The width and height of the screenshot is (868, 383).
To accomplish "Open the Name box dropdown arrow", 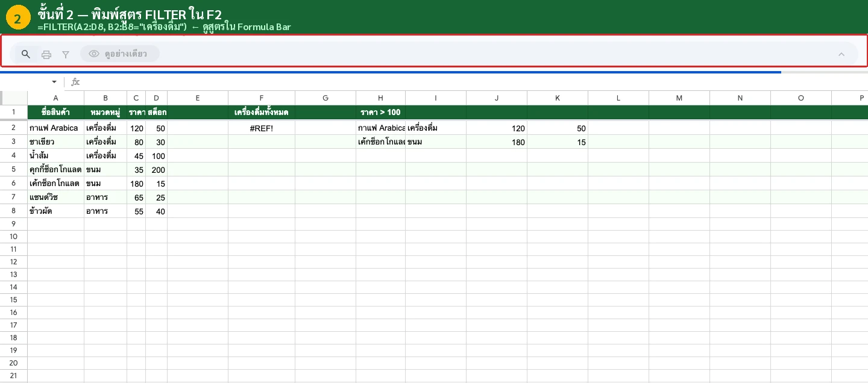I will tap(54, 82).
